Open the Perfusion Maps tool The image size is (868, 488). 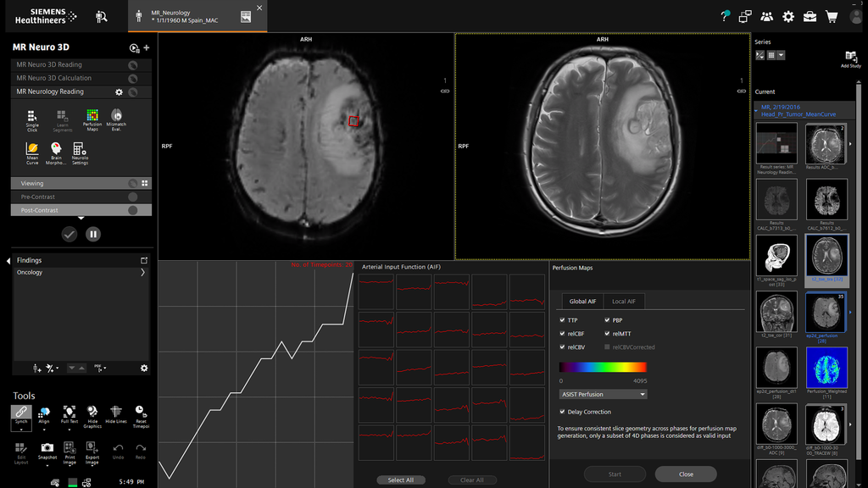92,117
